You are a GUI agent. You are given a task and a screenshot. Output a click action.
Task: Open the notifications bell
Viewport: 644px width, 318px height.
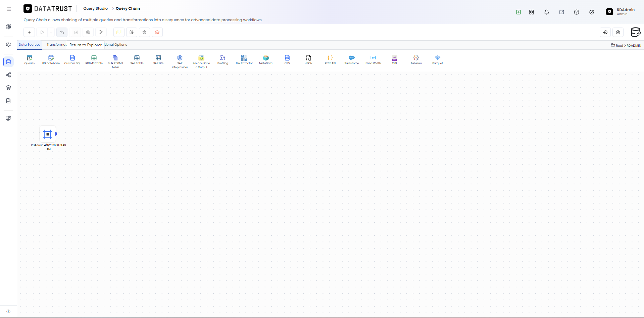(x=547, y=12)
